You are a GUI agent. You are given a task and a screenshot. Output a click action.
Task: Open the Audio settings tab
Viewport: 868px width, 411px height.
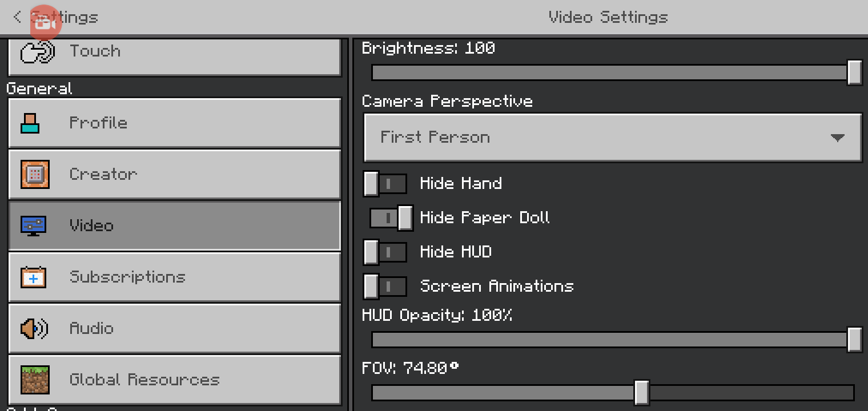(x=174, y=329)
